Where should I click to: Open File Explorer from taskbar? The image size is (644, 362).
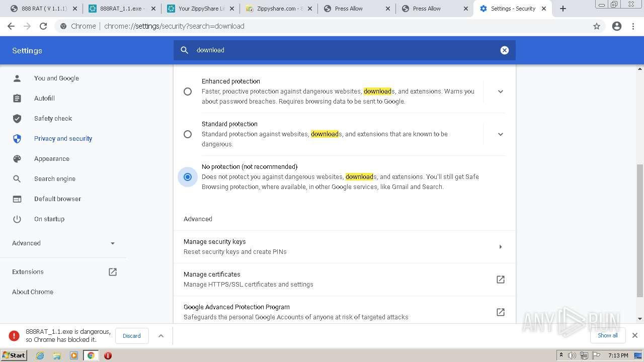click(x=57, y=355)
